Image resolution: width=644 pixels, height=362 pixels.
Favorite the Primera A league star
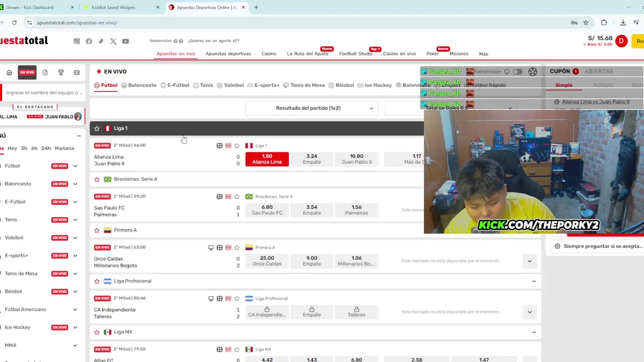pos(97,230)
